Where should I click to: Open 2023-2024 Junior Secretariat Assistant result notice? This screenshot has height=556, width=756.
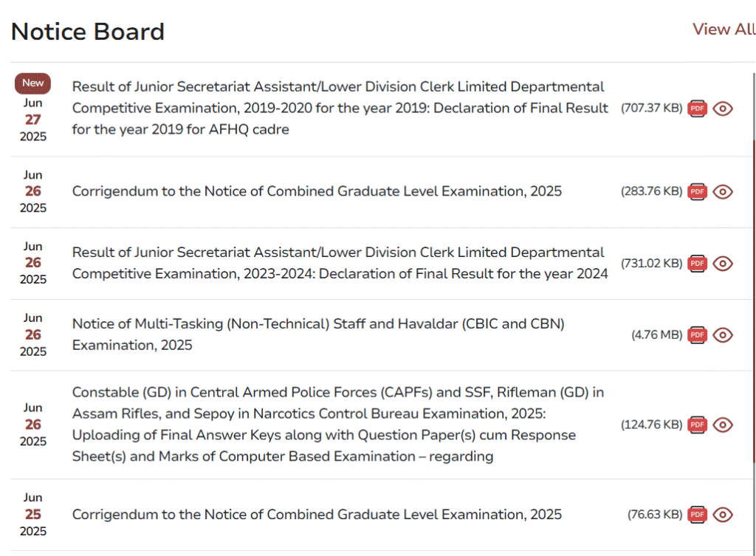coord(340,263)
